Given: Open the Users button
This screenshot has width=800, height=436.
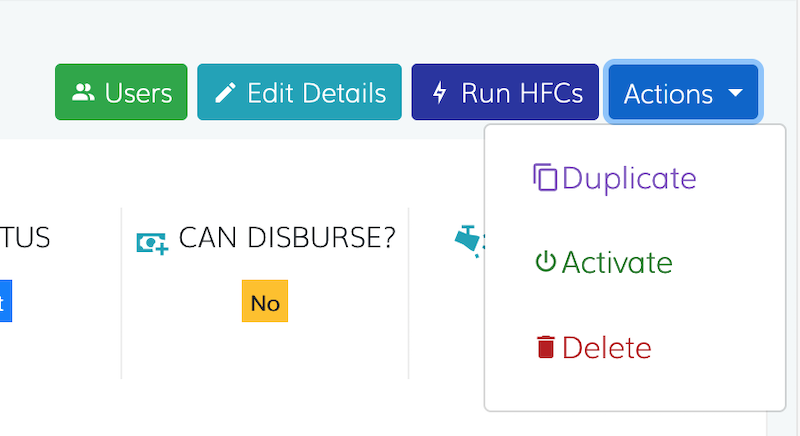Looking at the screenshot, I should pyautogui.click(x=121, y=92).
